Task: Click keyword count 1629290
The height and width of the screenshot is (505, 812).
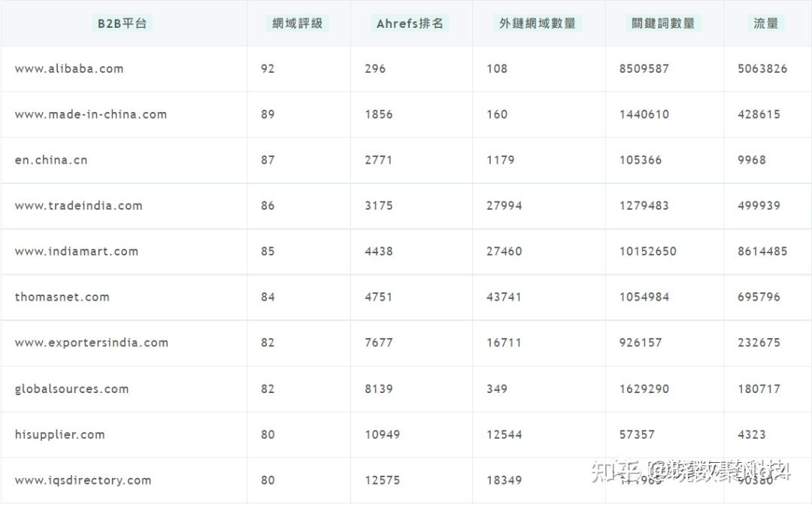Action: tap(644, 389)
